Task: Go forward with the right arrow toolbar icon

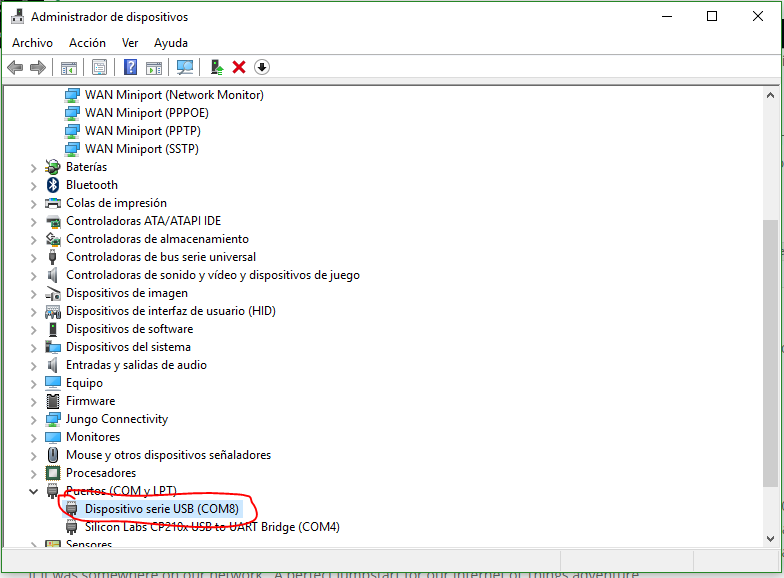Action: (38, 67)
